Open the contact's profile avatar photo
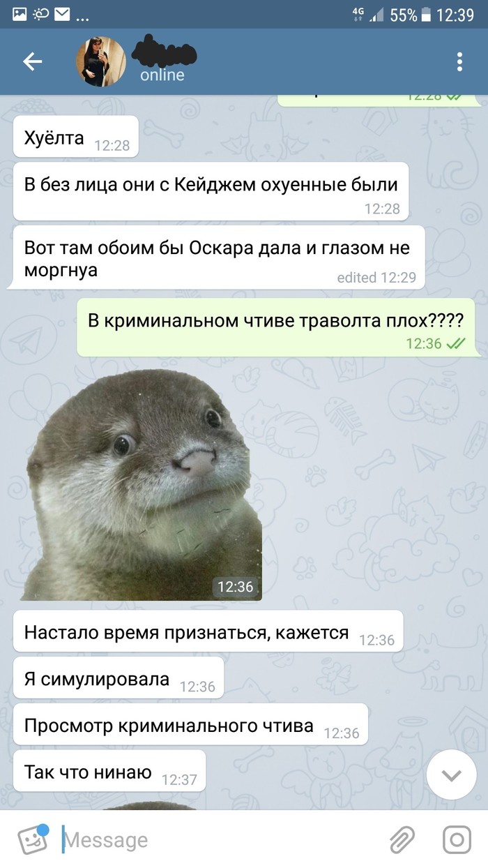The width and height of the screenshot is (488, 868). [100, 61]
